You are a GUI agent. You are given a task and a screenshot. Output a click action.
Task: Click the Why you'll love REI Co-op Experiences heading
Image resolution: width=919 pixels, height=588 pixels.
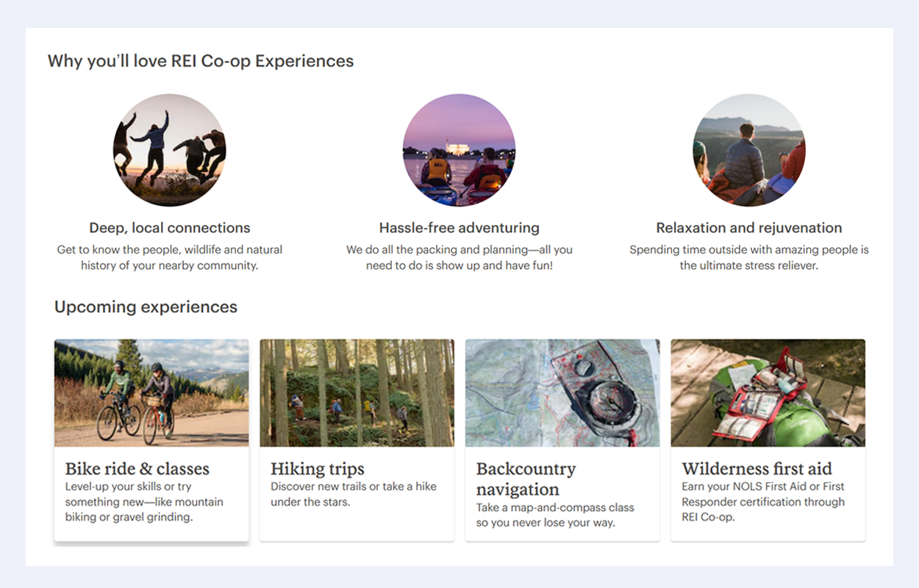(x=200, y=61)
